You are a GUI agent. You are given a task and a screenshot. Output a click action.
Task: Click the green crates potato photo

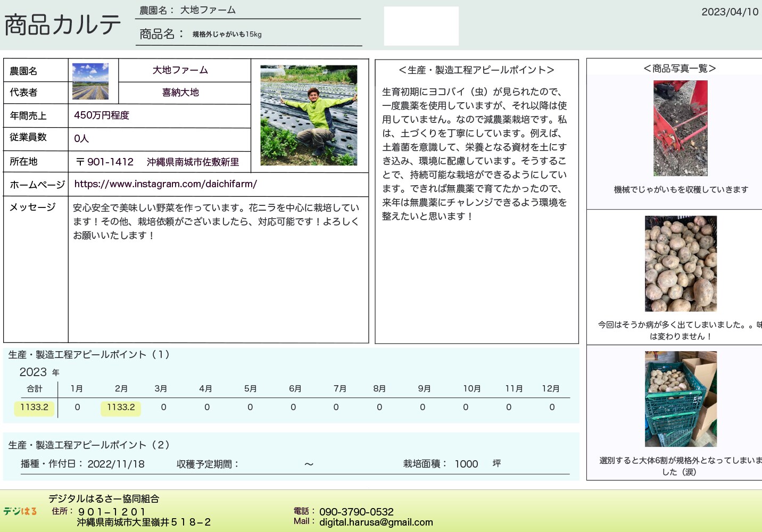click(x=681, y=399)
